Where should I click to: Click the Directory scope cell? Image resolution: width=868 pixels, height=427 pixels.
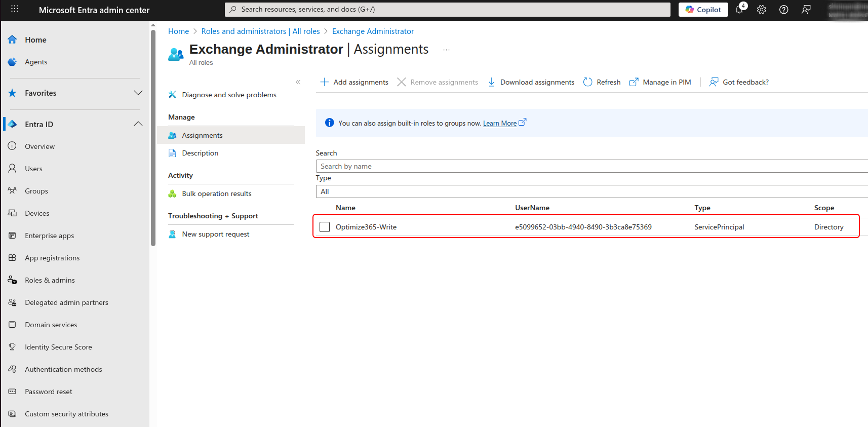pos(828,227)
